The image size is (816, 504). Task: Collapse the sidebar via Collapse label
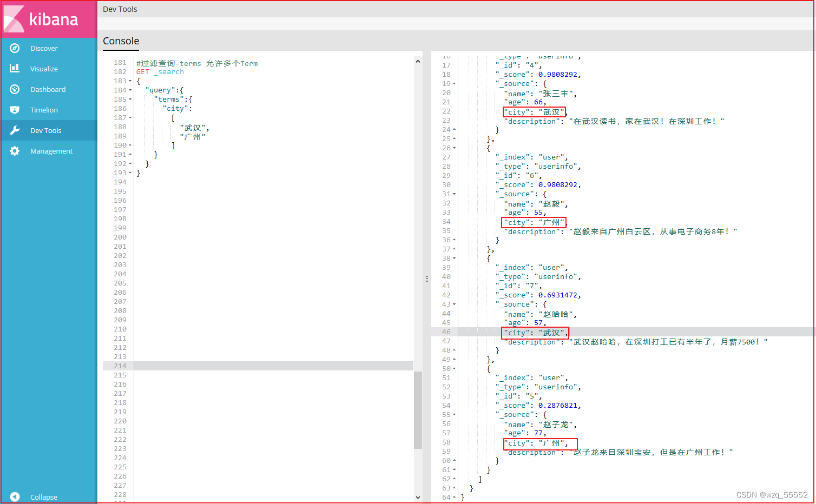[44, 497]
